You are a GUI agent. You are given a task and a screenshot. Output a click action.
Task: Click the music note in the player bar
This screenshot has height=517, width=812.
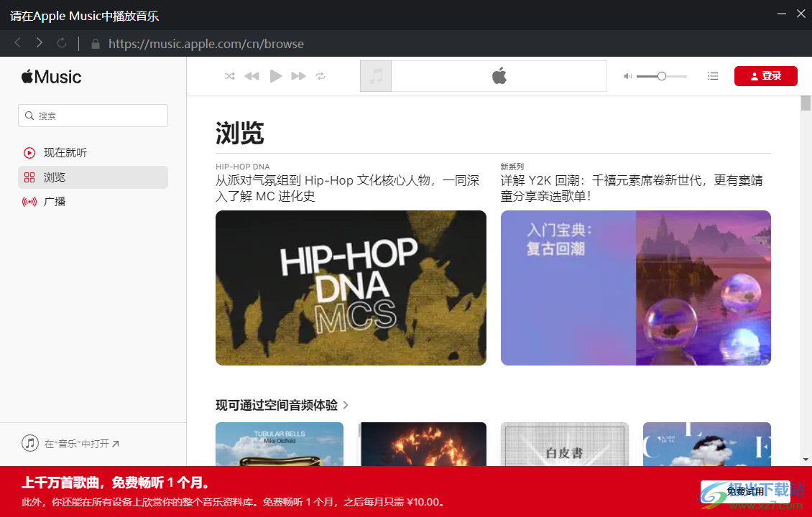tap(375, 75)
